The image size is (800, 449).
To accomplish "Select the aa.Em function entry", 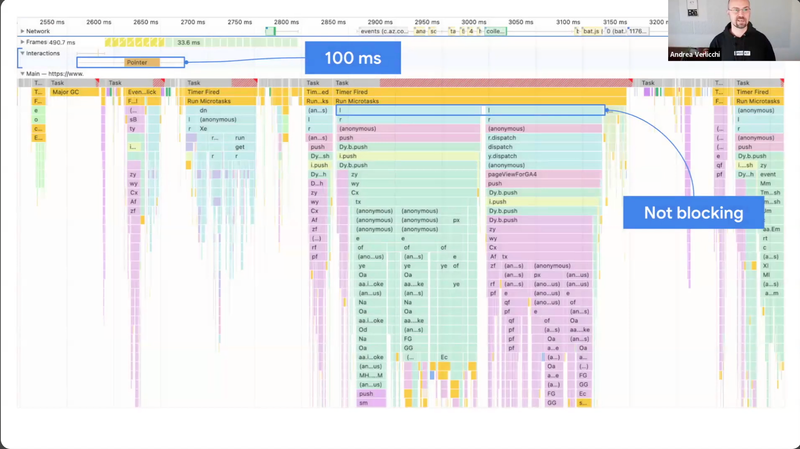I will tap(771, 229).
